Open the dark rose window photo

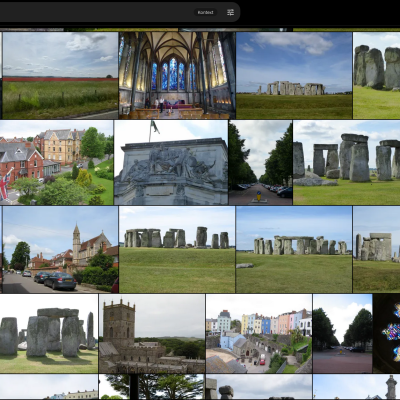(x=386, y=334)
